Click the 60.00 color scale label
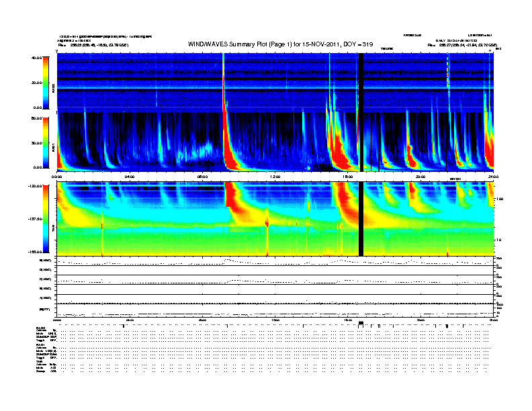 [36, 118]
